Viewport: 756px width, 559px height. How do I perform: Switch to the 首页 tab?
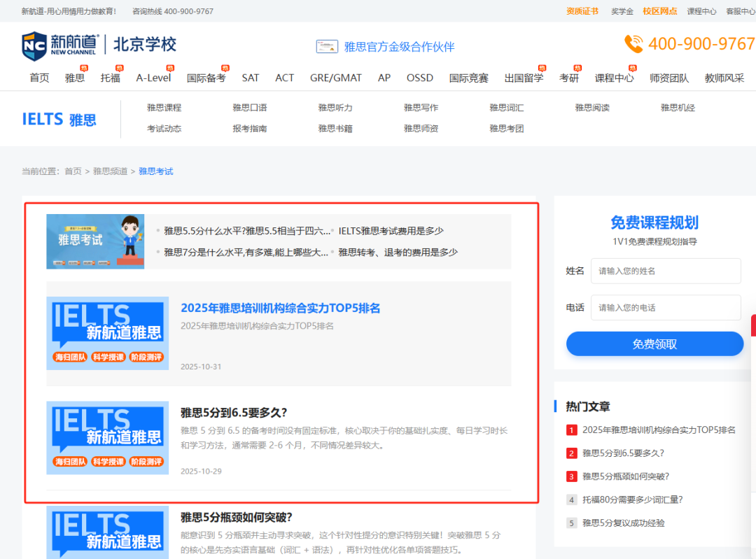[x=39, y=77]
